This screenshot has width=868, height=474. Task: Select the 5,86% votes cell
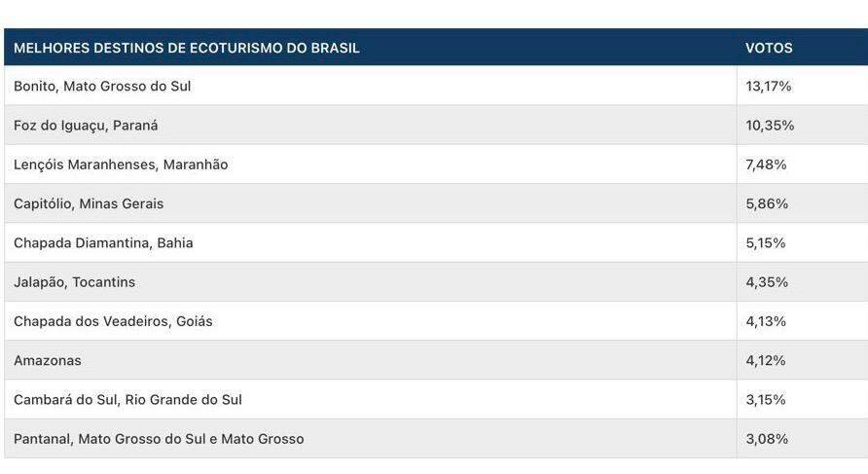767,203
